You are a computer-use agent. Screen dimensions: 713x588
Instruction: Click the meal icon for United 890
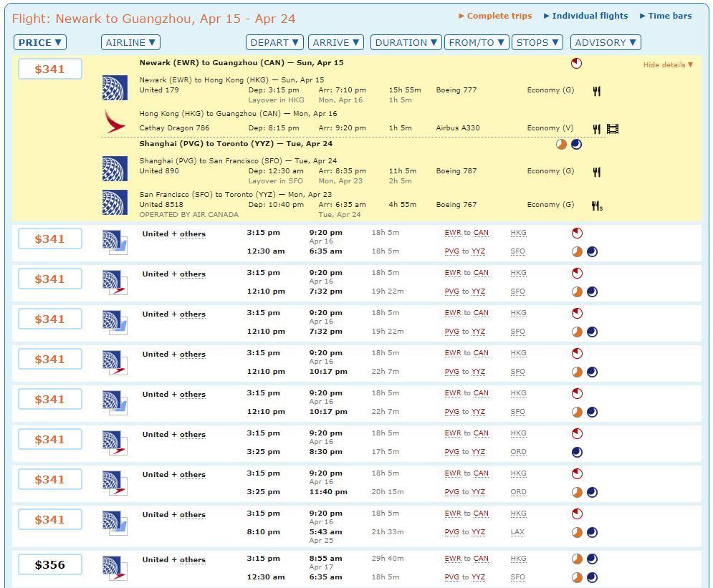point(596,172)
